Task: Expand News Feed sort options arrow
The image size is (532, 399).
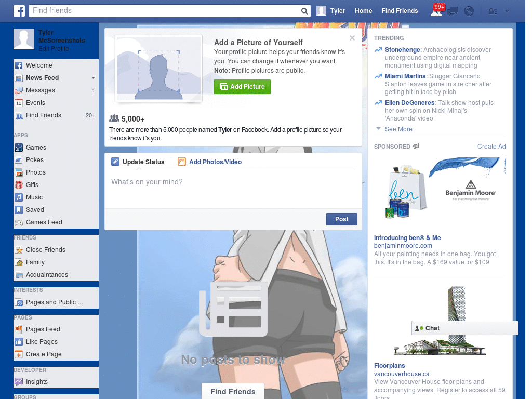Action: (93, 78)
